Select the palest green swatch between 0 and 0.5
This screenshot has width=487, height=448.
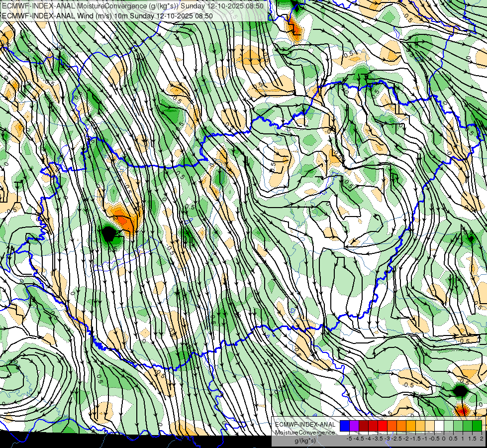[449, 426]
